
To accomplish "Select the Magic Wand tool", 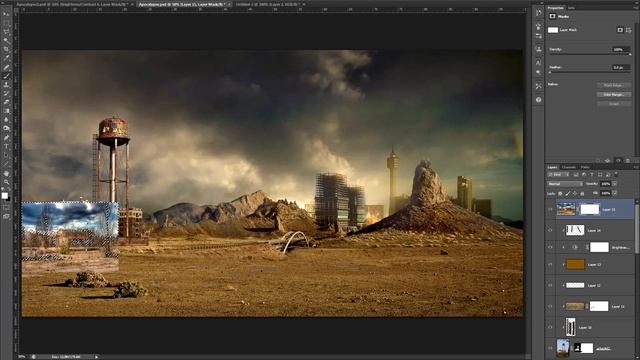I will tap(6, 40).
